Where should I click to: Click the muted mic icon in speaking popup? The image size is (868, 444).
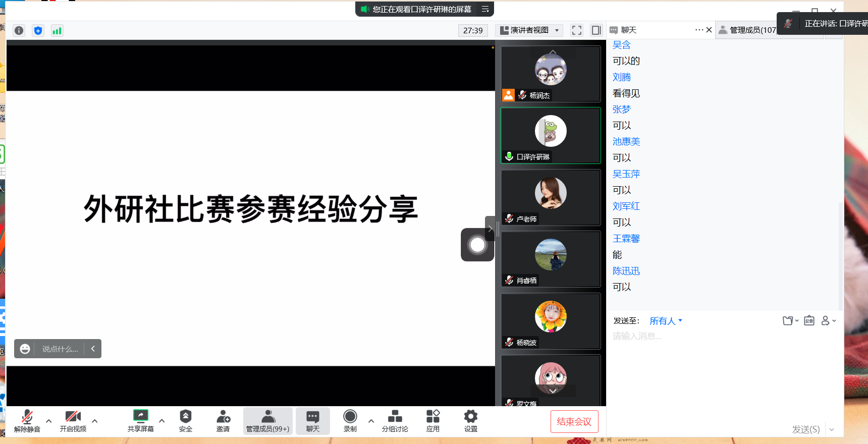point(788,23)
